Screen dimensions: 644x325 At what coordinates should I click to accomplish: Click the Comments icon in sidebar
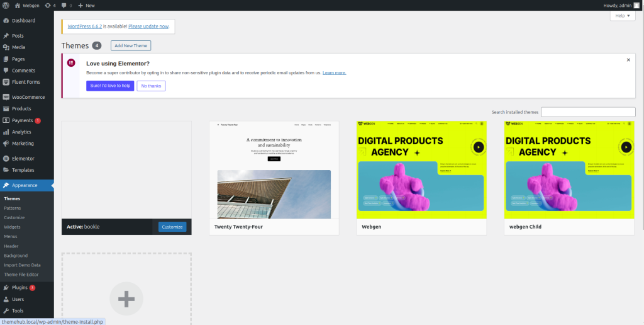[x=6, y=71]
